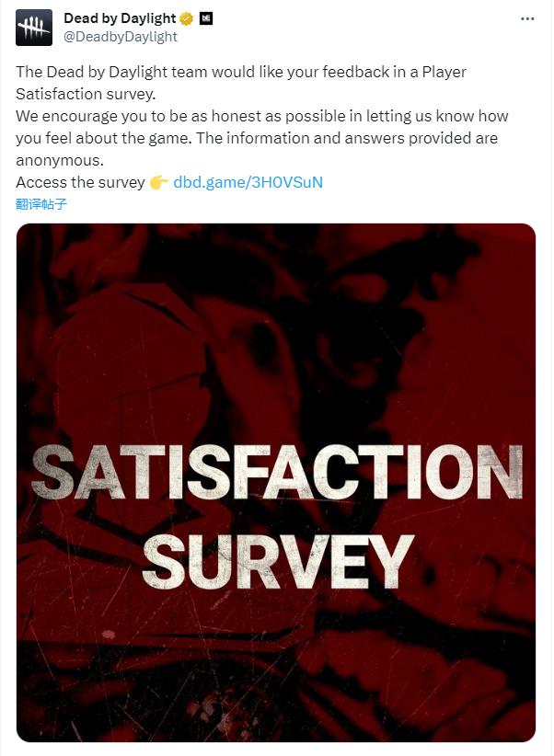Click the word "anonymous." in the post
The height and width of the screenshot is (756, 554).
[60, 160]
